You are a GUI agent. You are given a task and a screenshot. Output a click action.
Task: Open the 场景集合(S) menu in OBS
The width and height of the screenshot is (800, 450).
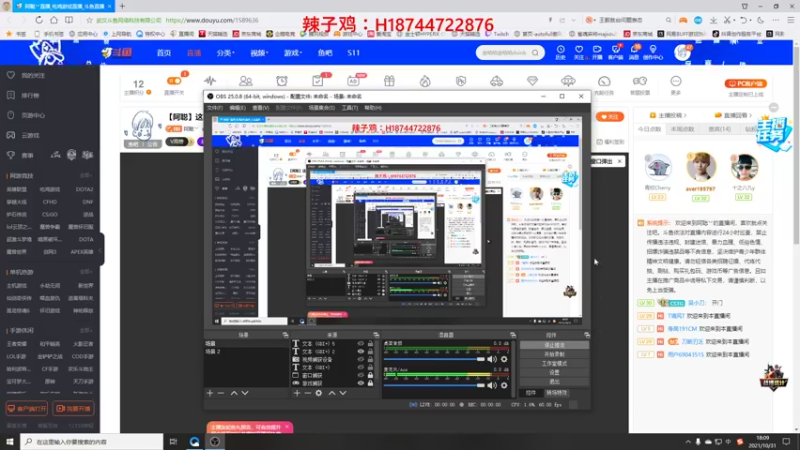(321, 108)
